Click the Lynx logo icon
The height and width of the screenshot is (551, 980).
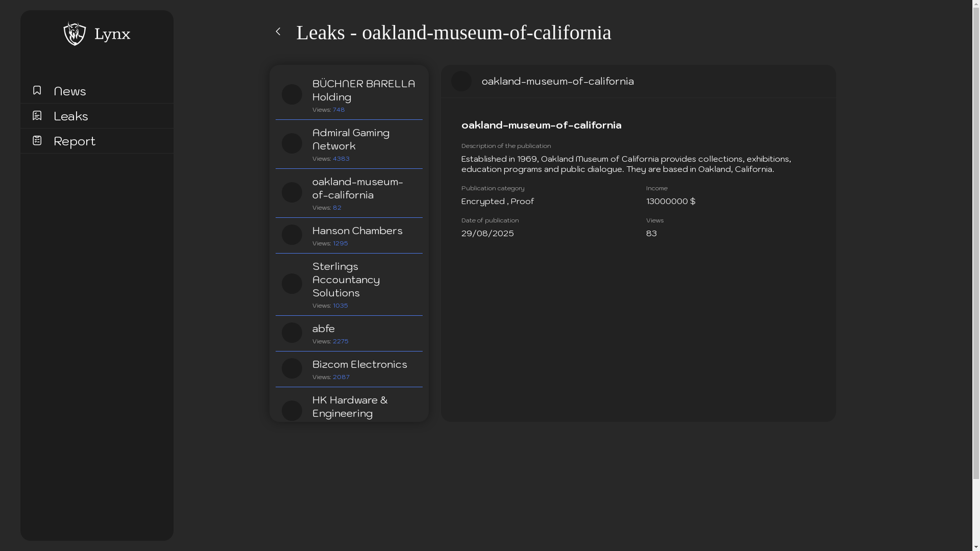pyautogui.click(x=75, y=34)
